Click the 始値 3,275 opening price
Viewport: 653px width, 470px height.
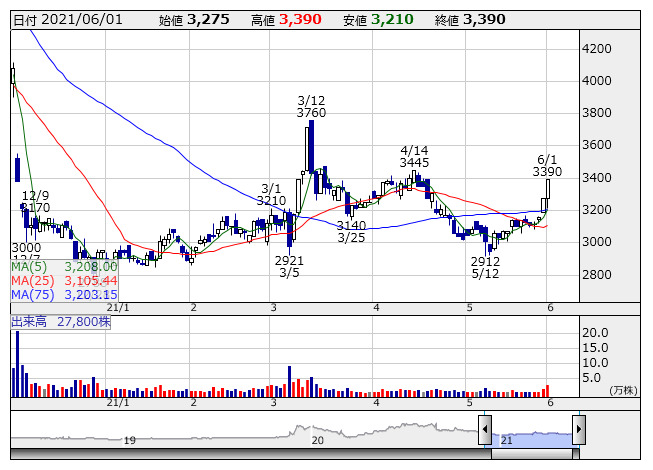coord(194,20)
